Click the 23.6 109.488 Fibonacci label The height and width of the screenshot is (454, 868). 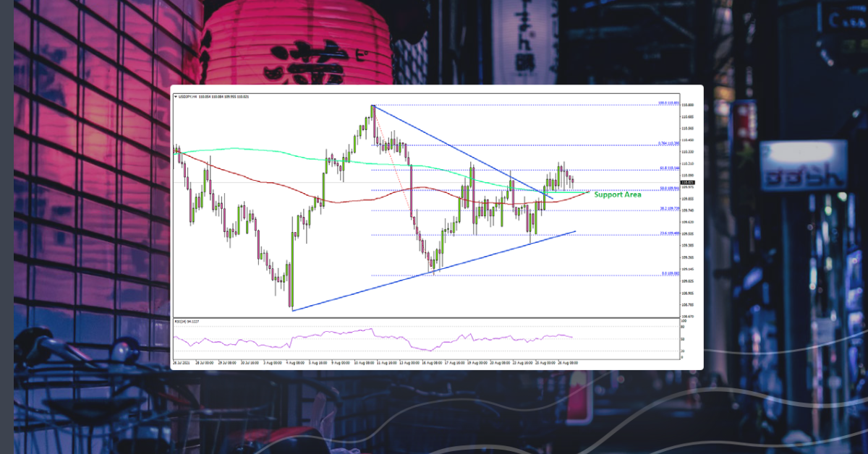point(669,232)
